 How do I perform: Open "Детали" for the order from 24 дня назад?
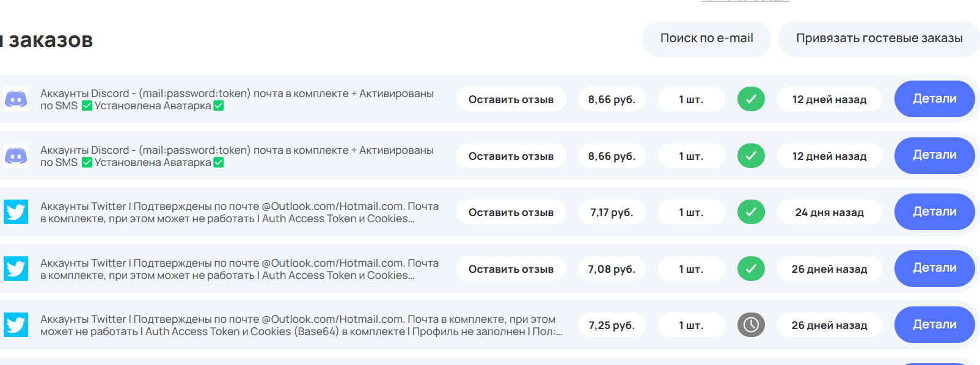[934, 212]
